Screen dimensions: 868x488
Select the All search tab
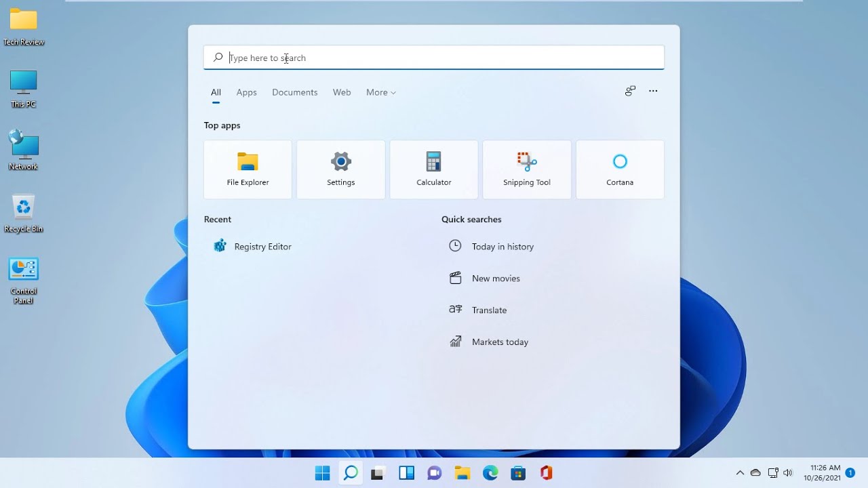pyautogui.click(x=216, y=92)
